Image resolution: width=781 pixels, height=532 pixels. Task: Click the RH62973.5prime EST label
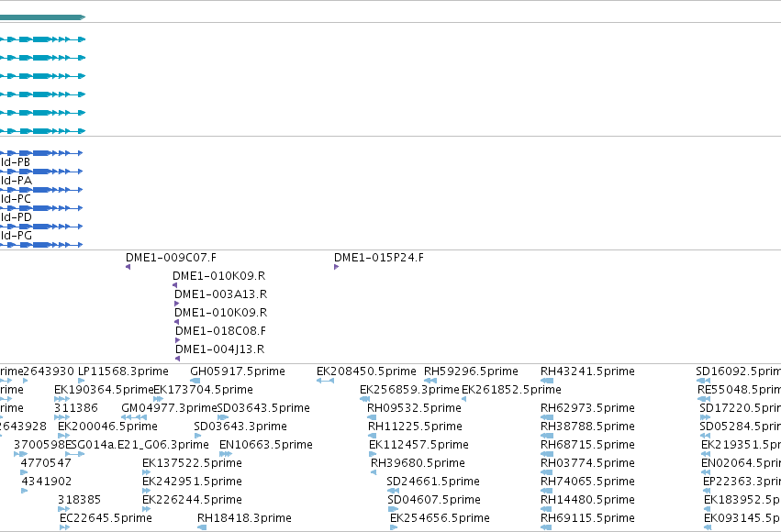[587, 408]
